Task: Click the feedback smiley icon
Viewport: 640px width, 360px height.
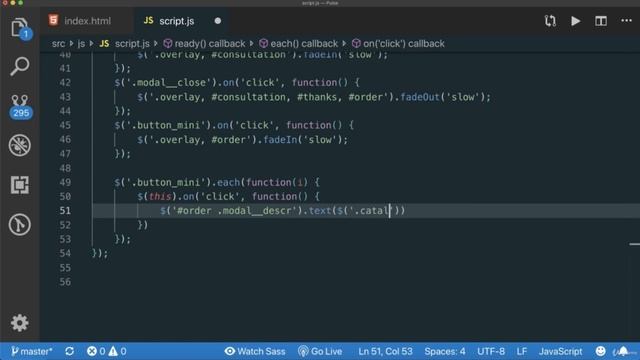Action: tap(600, 351)
